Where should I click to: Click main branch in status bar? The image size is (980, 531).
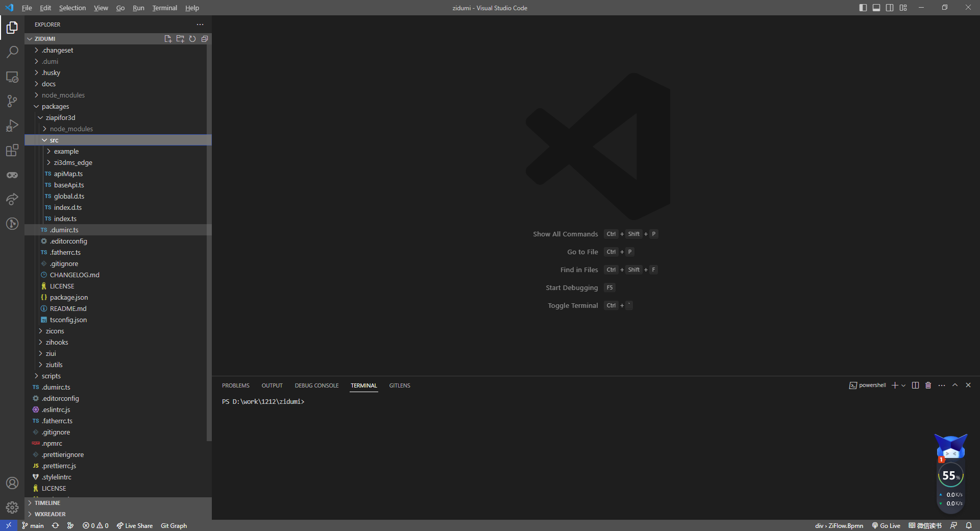pos(33,525)
